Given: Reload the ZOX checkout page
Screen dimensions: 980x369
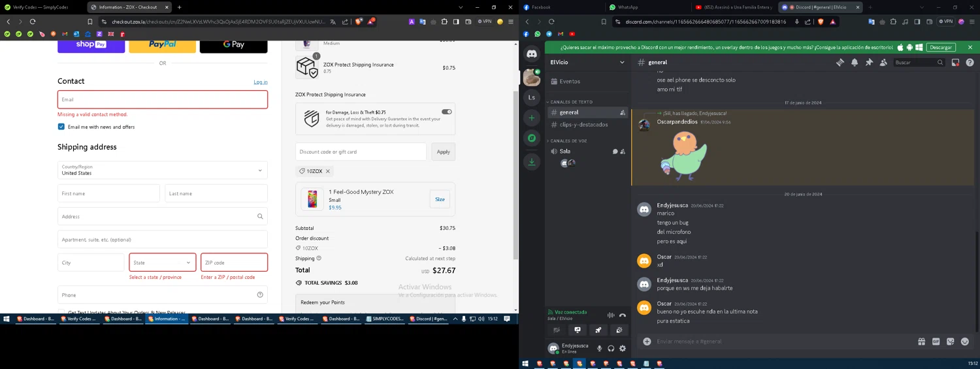Looking at the screenshot, I should [33, 22].
